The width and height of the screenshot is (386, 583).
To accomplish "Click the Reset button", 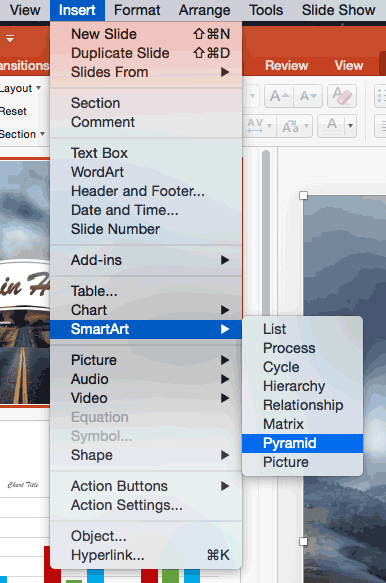I will tap(13, 111).
